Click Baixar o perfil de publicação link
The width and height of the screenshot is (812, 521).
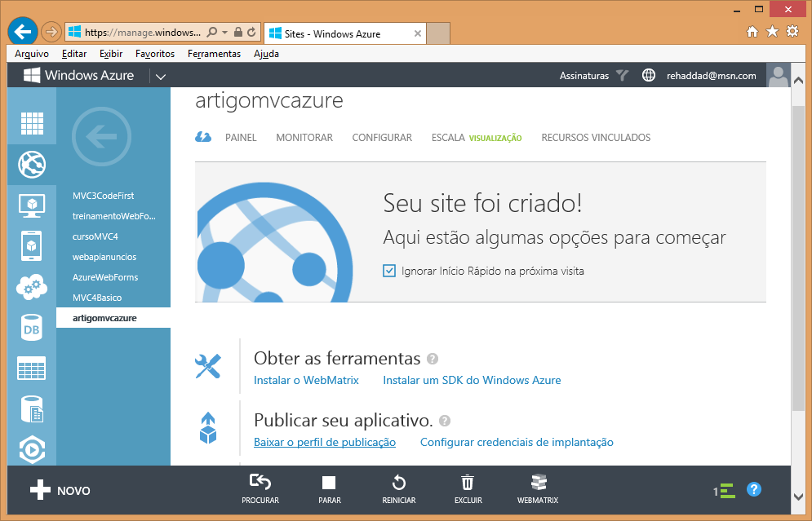pyautogui.click(x=325, y=443)
